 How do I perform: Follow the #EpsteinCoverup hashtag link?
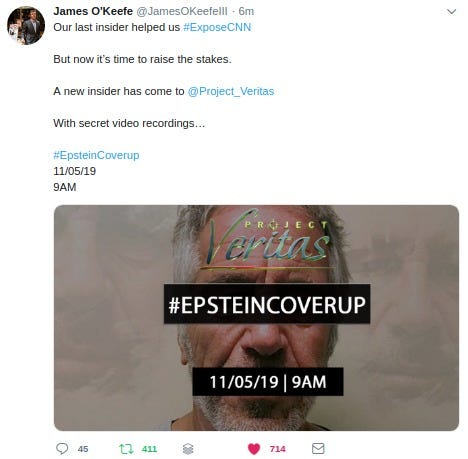click(96, 155)
